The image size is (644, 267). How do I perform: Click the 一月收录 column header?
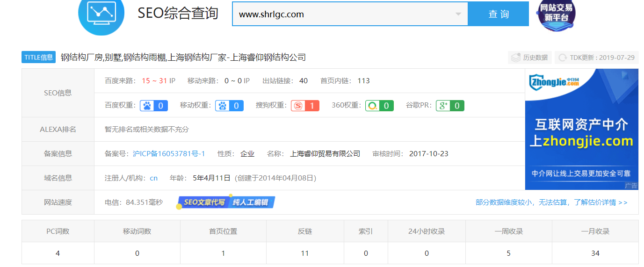pyautogui.click(x=595, y=231)
